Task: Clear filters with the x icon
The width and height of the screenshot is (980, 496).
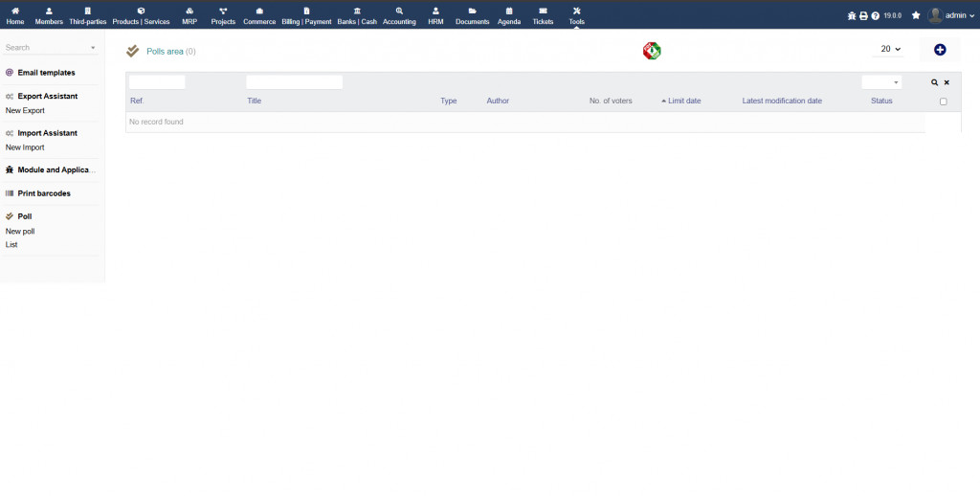Action: [947, 82]
